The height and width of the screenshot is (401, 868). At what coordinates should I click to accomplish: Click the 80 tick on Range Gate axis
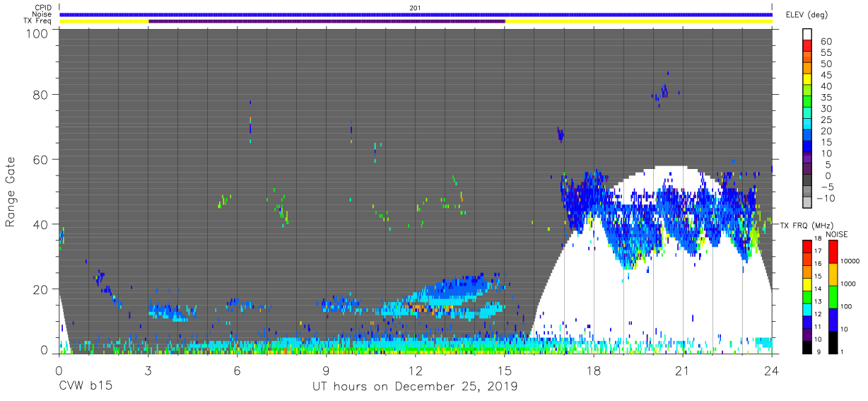40,94
